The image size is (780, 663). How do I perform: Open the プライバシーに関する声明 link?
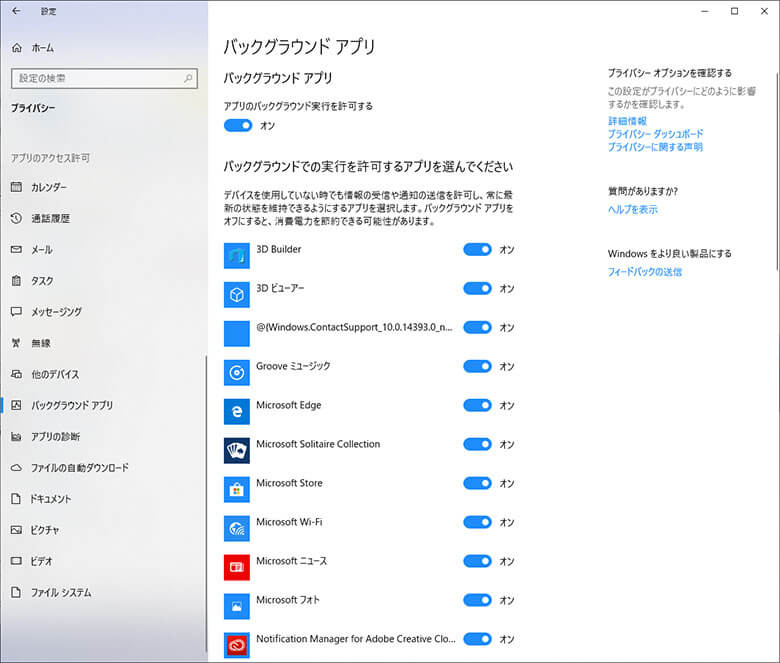coord(655,147)
